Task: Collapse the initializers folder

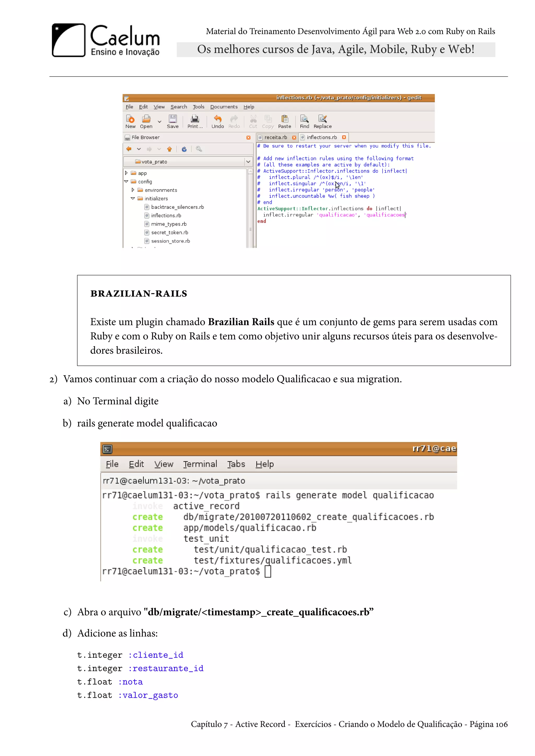Action: [x=133, y=199]
